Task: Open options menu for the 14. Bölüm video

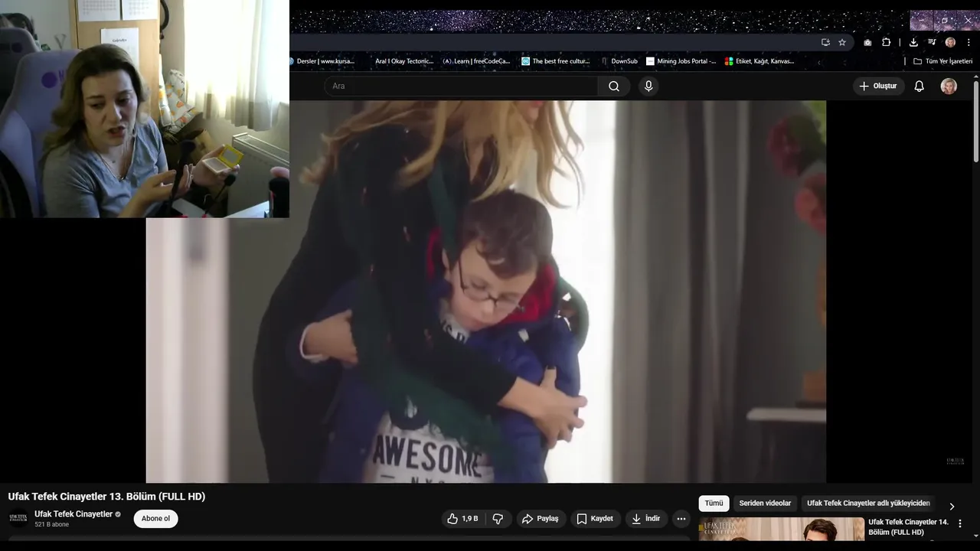Action: pyautogui.click(x=960, y=524)
